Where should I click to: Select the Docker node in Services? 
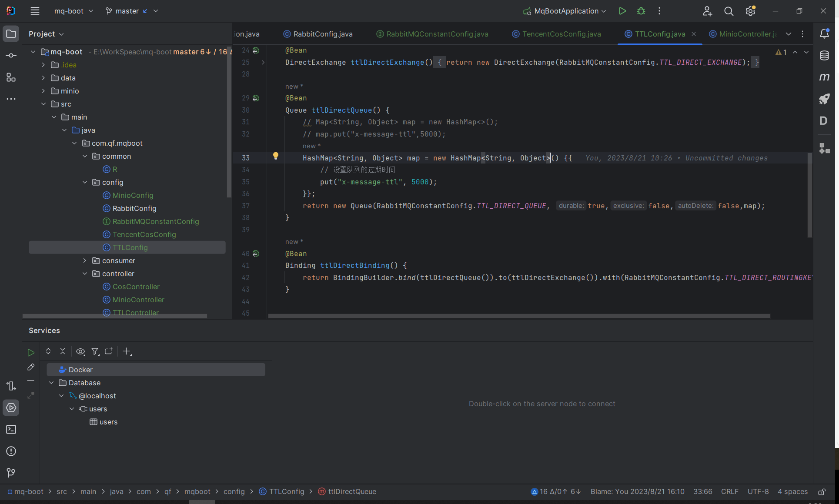coord(156,370)
